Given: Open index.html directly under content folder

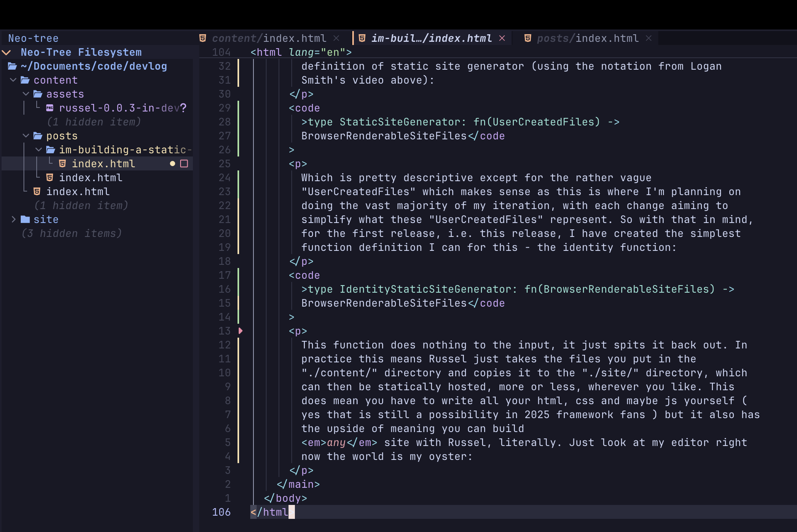Looking at the screenshot, I should tap(78, 192).
